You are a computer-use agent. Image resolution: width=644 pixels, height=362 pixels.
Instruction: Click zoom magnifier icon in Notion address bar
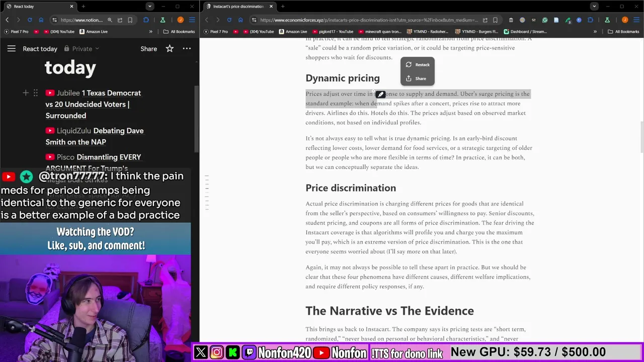pyautogui.click(x=110, y=20)
